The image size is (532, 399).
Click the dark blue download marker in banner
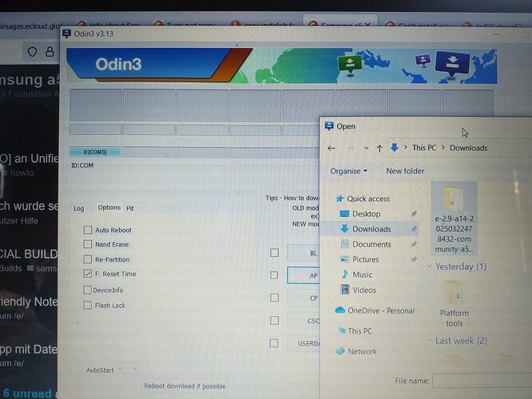(452, 63)
